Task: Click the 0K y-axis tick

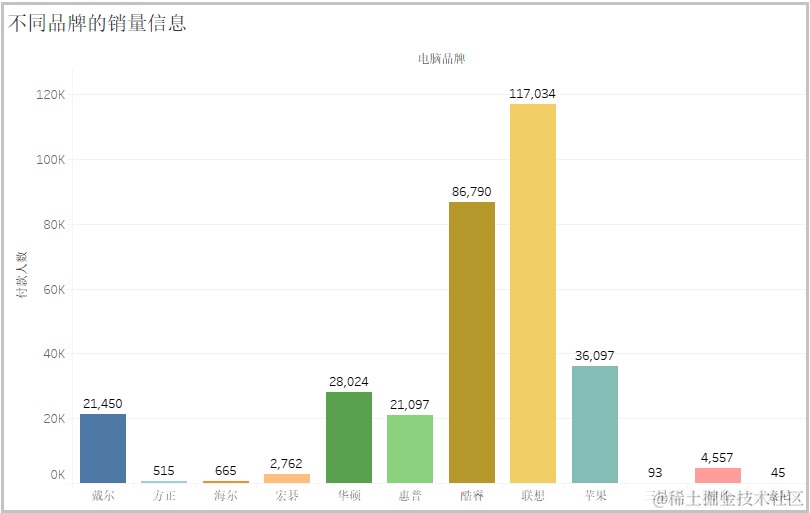Action: (58, 475)
